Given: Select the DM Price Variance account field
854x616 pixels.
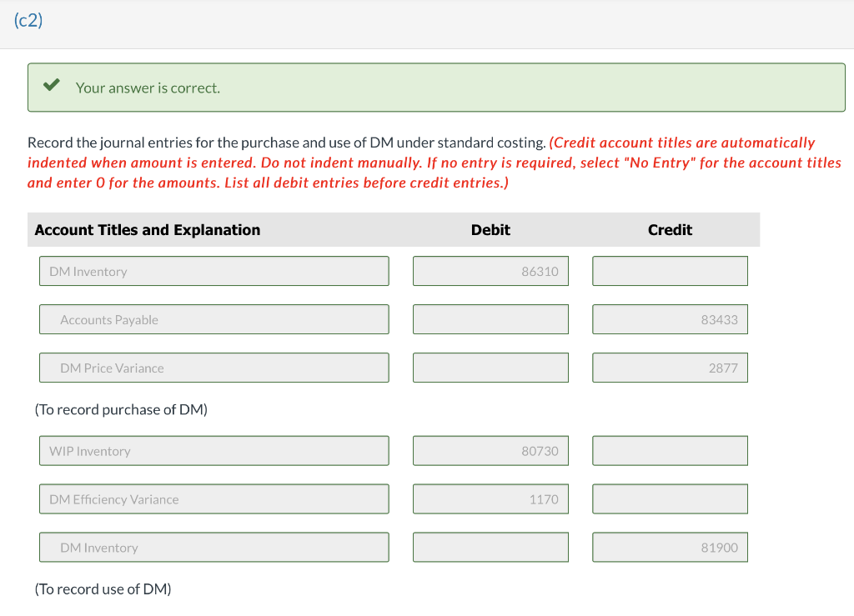Looking at the screenshot, I should pos(213,368).
